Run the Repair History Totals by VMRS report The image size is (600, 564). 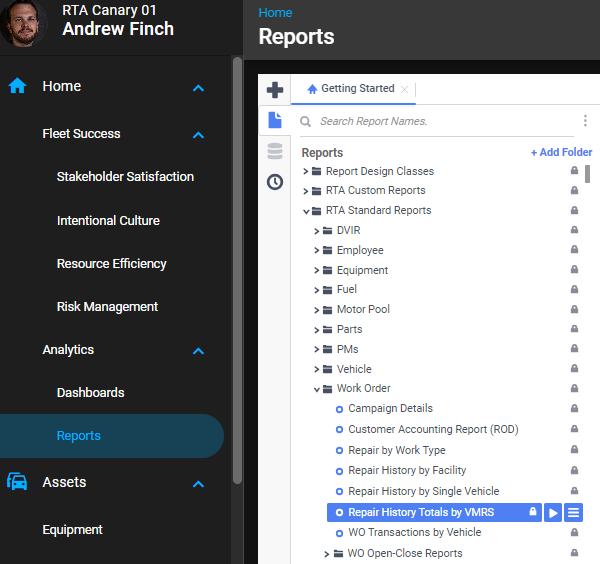coord(553,513)
